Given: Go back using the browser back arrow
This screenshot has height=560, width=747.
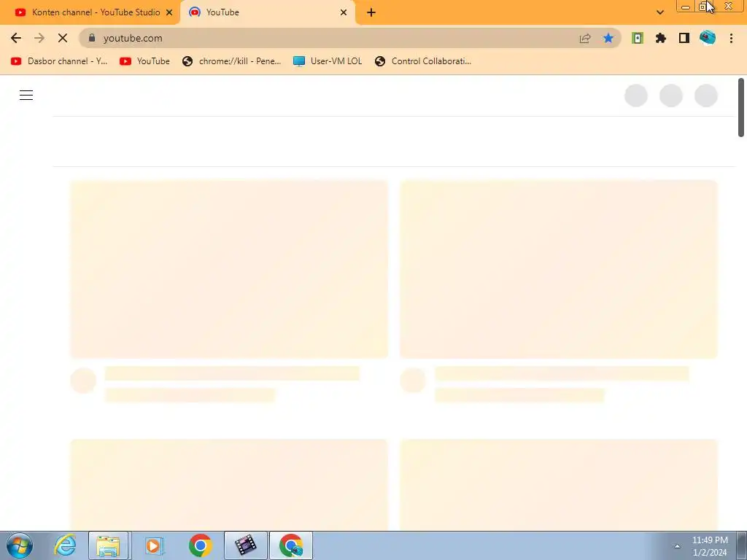Looking at the screenshot, I should (16, 38).
